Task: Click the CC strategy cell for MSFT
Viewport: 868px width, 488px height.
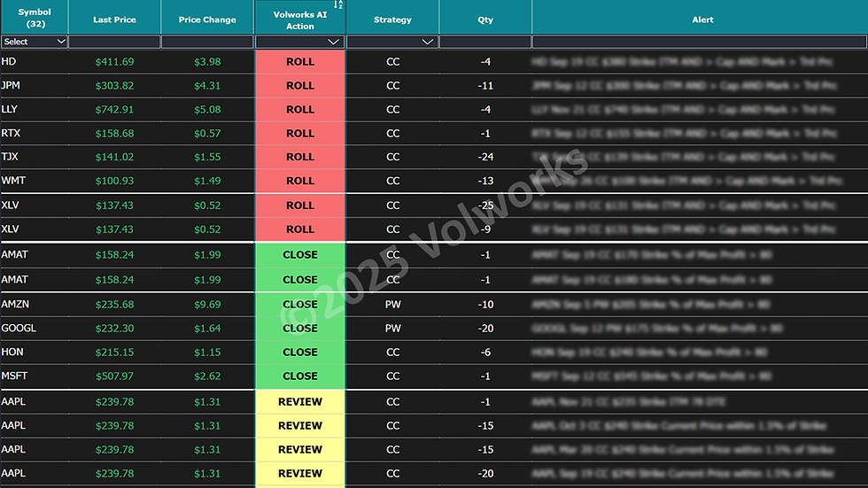Action: (x=392, y=376)
